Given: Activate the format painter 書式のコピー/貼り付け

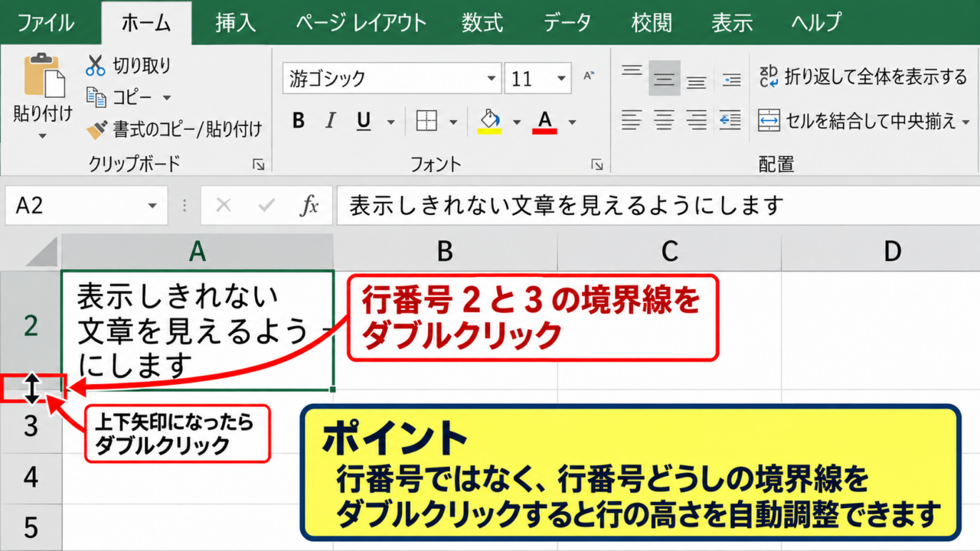Looking at the screenshot, I should tap(174, 129).
